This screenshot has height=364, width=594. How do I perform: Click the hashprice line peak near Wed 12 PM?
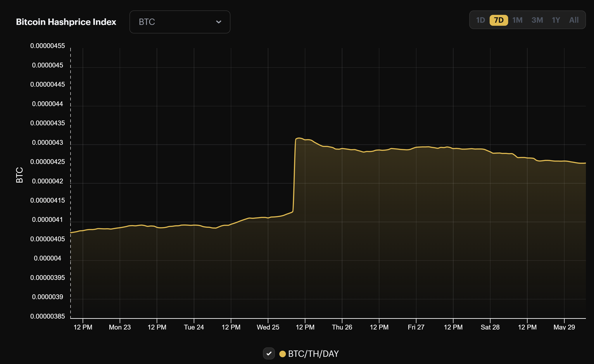click(299, 138)
